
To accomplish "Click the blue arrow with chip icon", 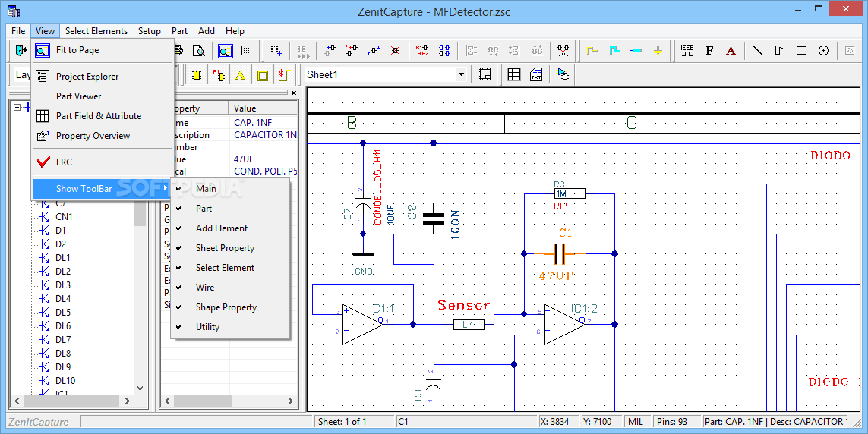I will click(563, 74).
